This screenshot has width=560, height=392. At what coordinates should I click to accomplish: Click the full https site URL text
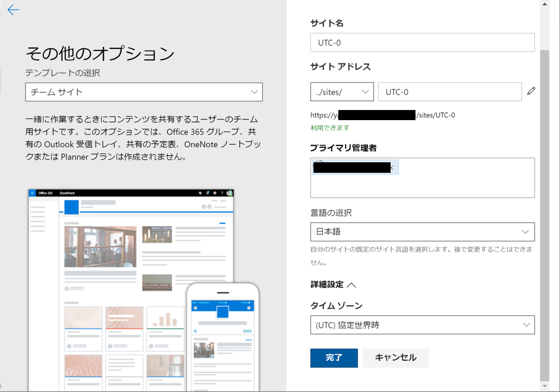[x=382, y=115]
